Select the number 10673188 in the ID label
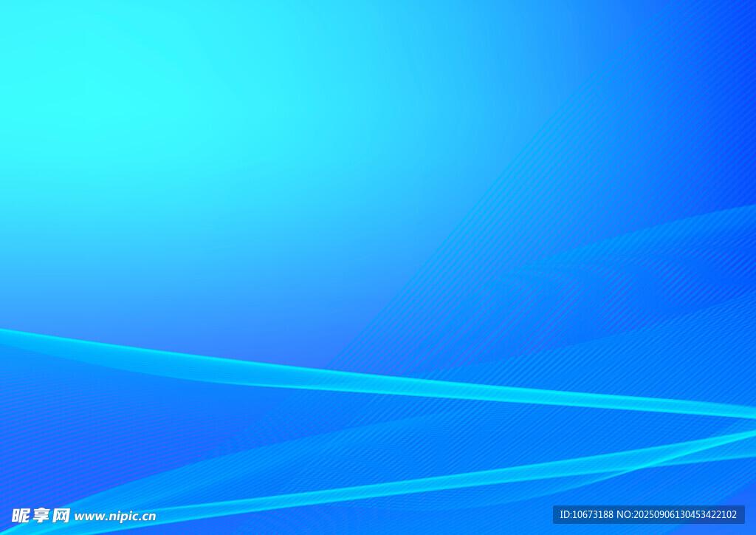This screenshot has width=756, height=535. point(593,515)
